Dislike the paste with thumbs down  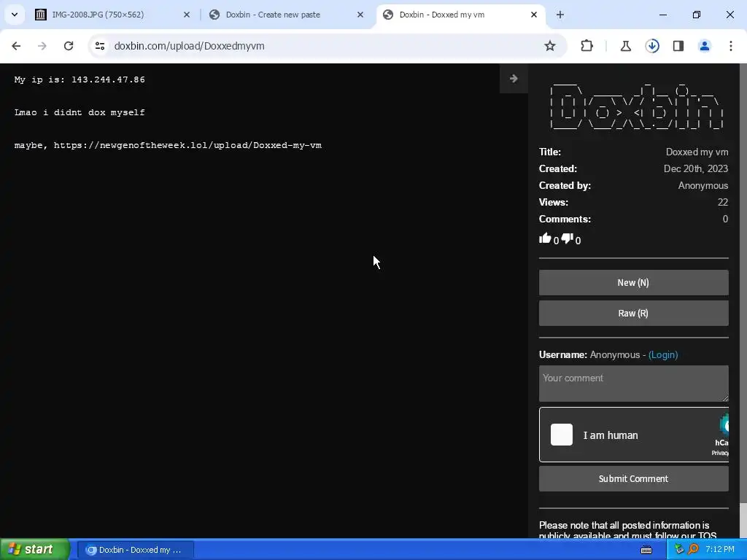coord(567,238)
